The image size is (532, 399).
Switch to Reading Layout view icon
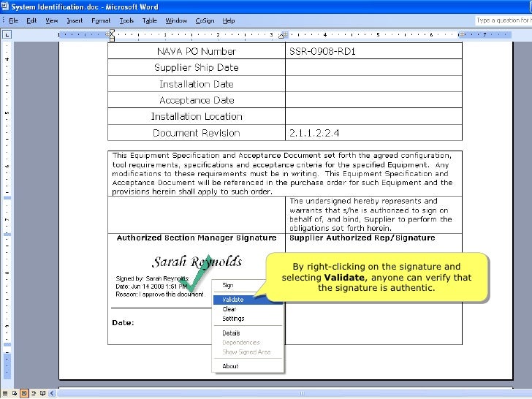[x=42, y=393]
